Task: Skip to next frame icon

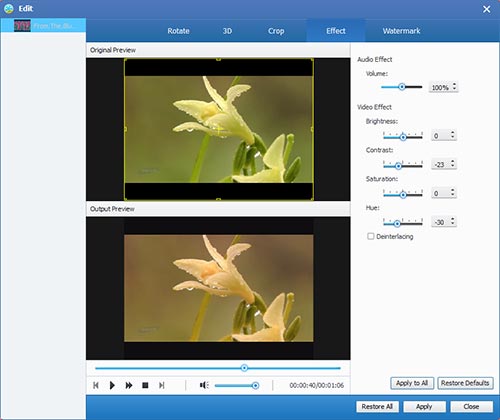Action: (162, 385)
